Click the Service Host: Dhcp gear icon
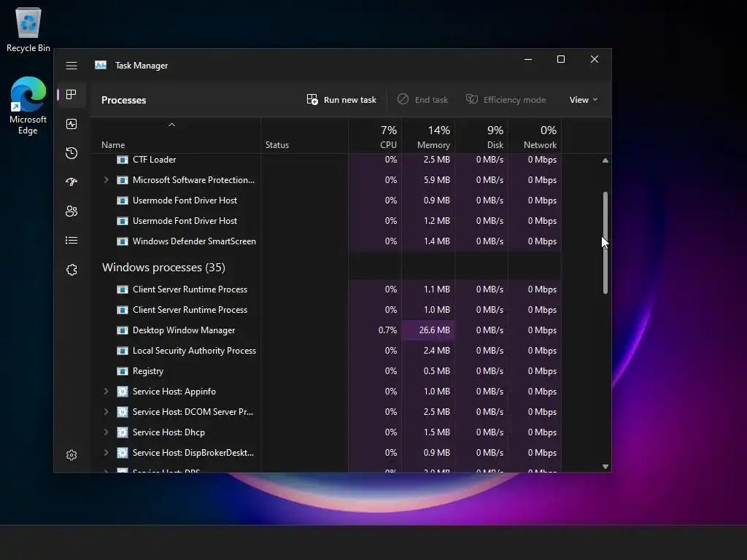The height and width of the screenshot is (560, 747). pos(123,432)
